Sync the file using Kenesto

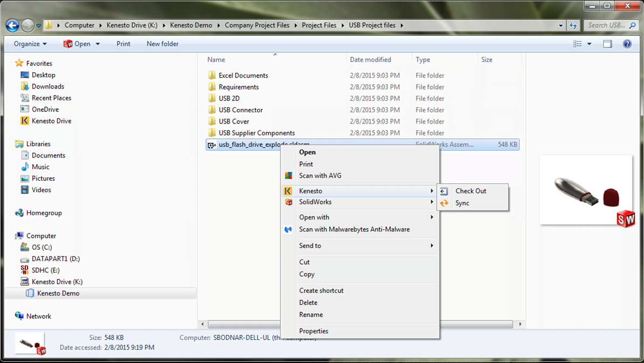coord(463,203)
